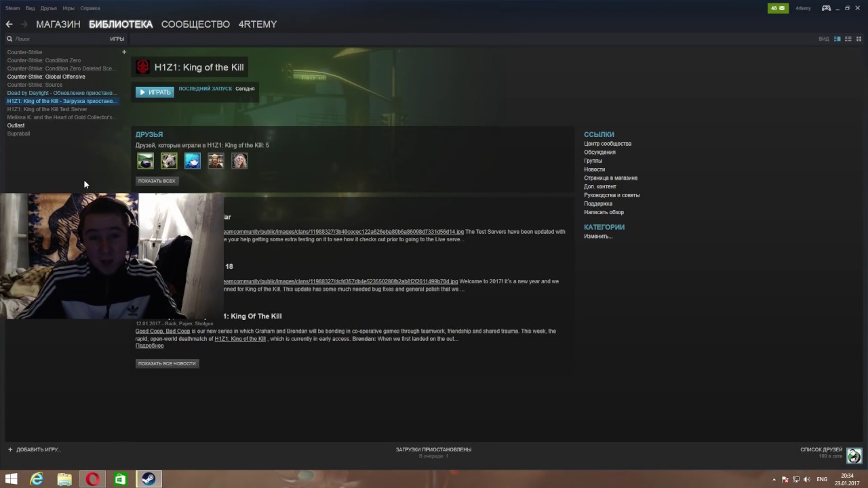Viewport: 868px width, 488px height.
Task: Open the Вид menu
Action: click(x=31, y=8)
